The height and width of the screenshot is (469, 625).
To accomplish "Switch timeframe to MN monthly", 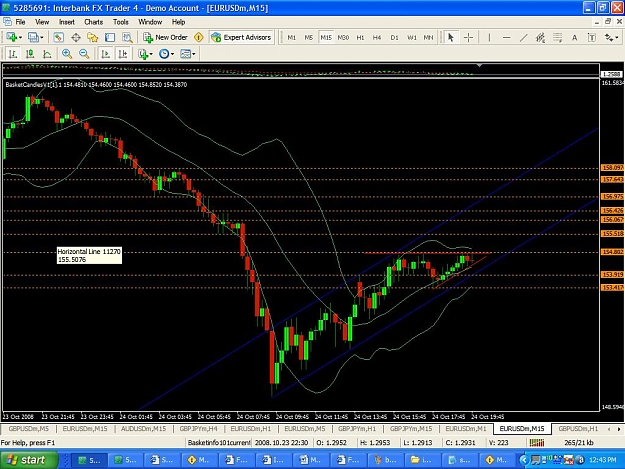I will [x=428, y=37].
